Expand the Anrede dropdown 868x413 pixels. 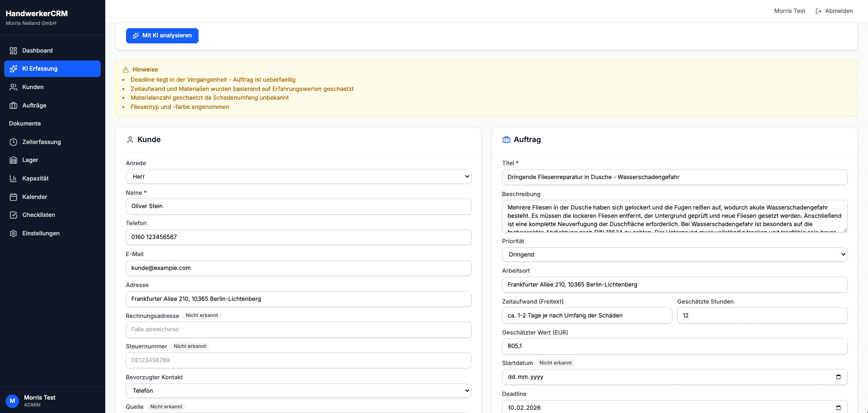coord(298,177)
